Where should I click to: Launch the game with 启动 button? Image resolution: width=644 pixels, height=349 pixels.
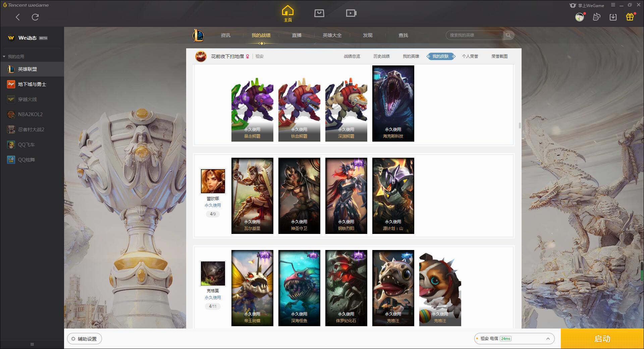[602, 339]
